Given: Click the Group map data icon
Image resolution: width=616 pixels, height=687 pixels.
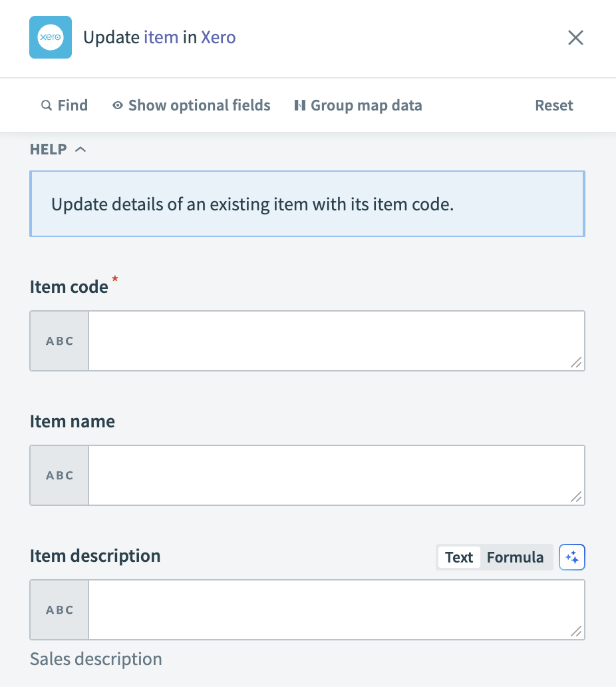Looking at the screenshot, I should (x=299, y=105).
